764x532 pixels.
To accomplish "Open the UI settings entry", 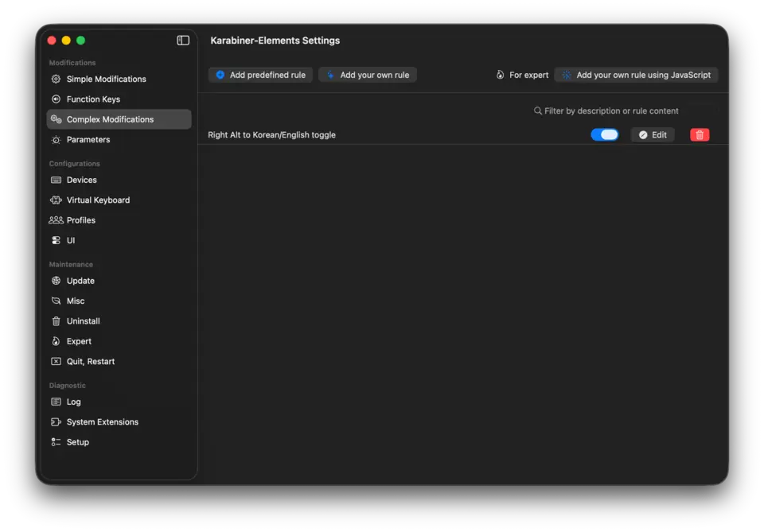I will point(119,240).
